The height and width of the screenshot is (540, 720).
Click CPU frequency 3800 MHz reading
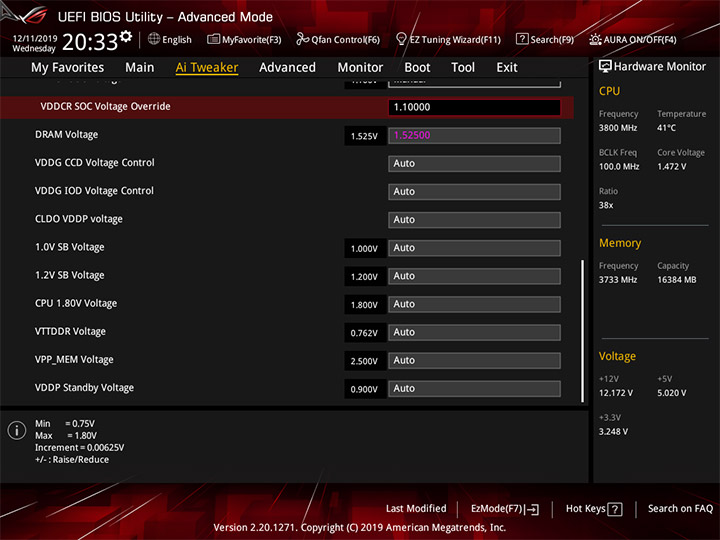[x=618, y=128]
